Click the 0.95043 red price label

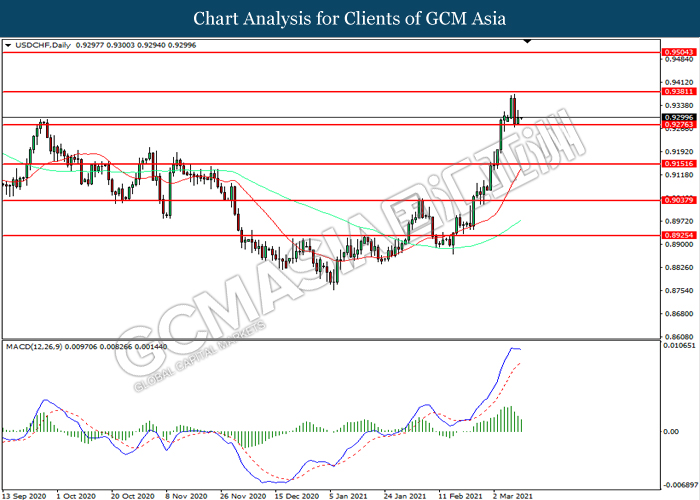[x=677, y=51]
